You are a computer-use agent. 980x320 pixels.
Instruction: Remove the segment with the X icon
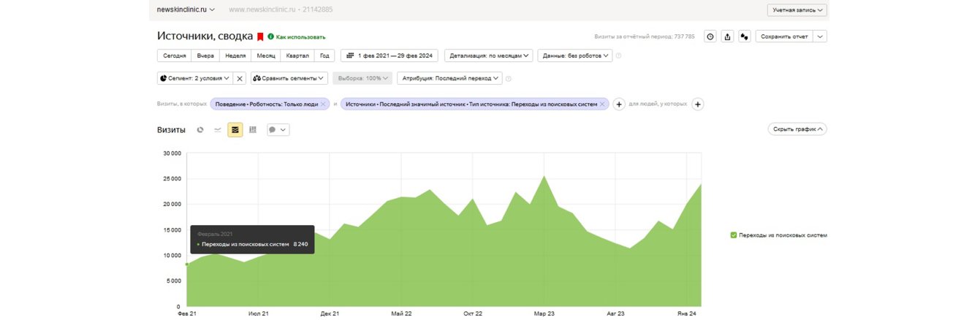[x=240, y=78]
